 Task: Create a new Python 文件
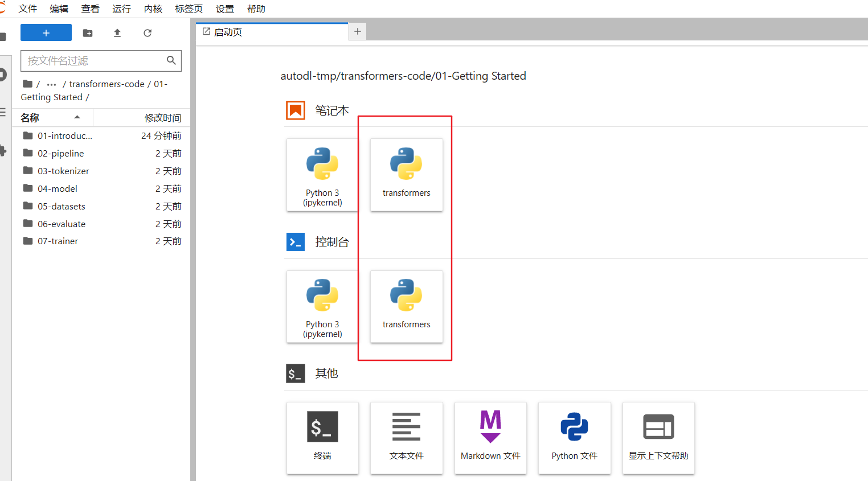[575, 438]
